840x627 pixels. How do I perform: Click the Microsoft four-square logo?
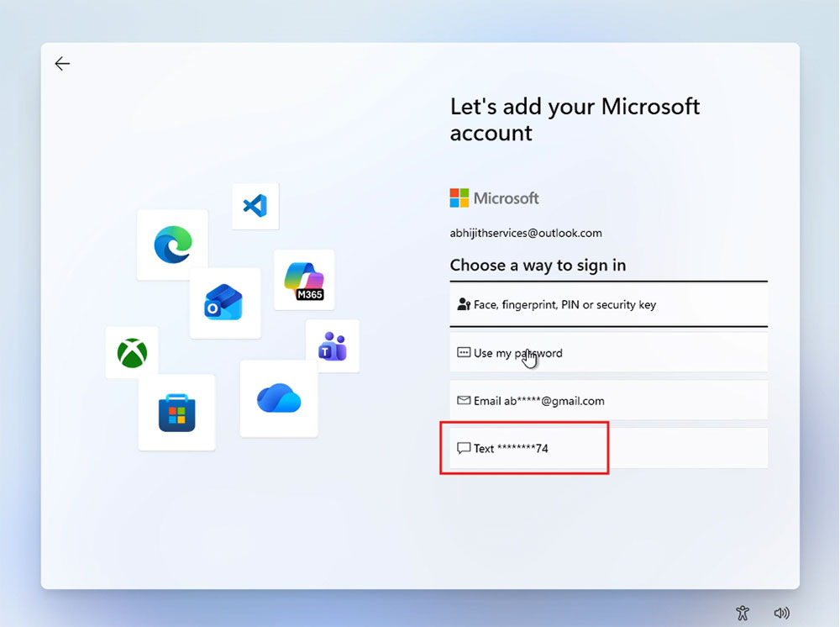459,198
